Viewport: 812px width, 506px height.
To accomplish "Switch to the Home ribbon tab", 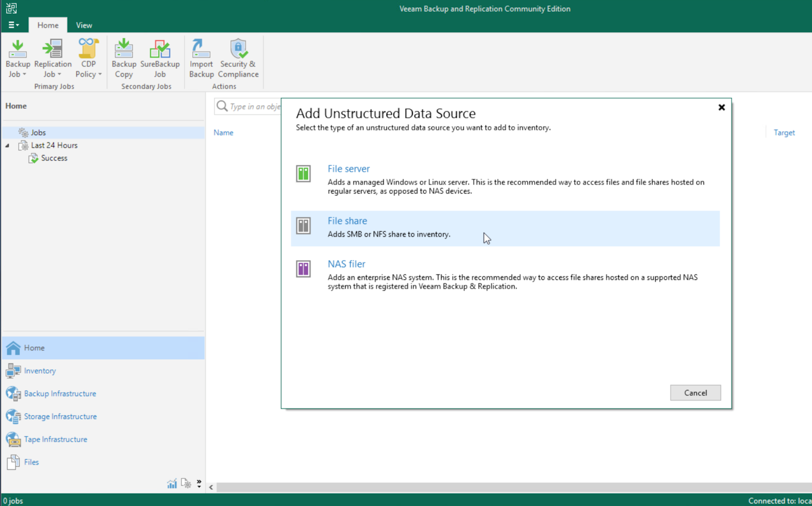I will click(48, 25).
